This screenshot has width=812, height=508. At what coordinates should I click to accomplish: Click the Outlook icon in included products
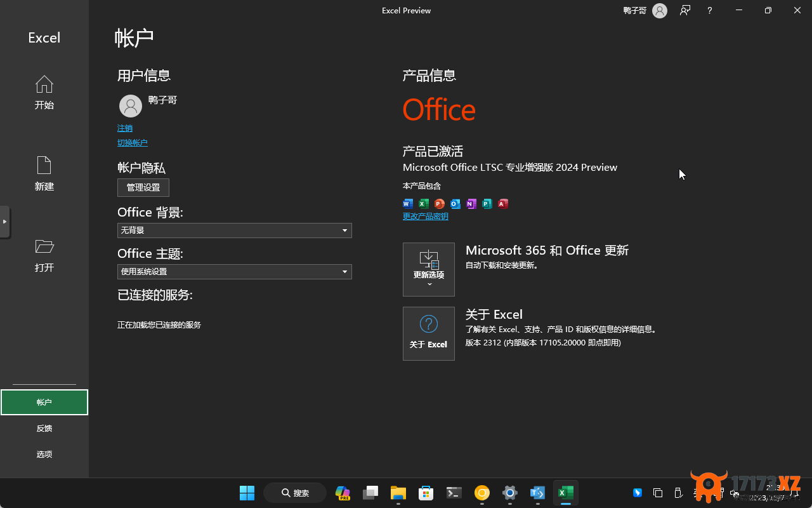(455, 204)
